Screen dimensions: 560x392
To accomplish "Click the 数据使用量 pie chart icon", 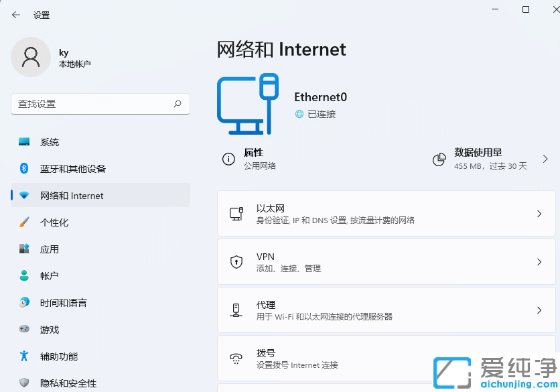I will (440, 159).
